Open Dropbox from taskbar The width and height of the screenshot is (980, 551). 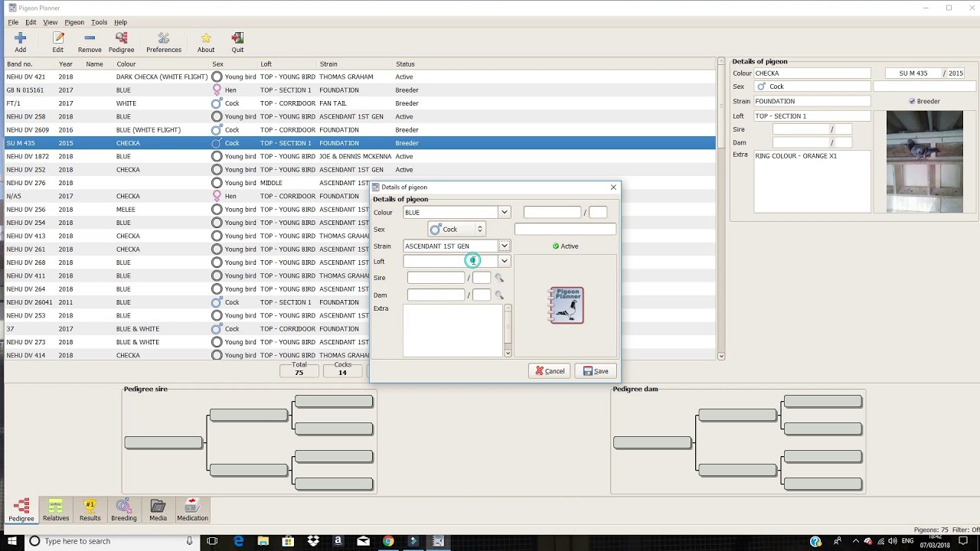(x=313, y=541)
